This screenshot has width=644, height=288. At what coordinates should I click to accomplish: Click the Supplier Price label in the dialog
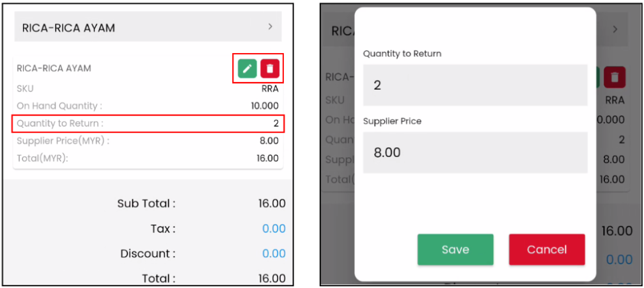(x=392, y=121)
